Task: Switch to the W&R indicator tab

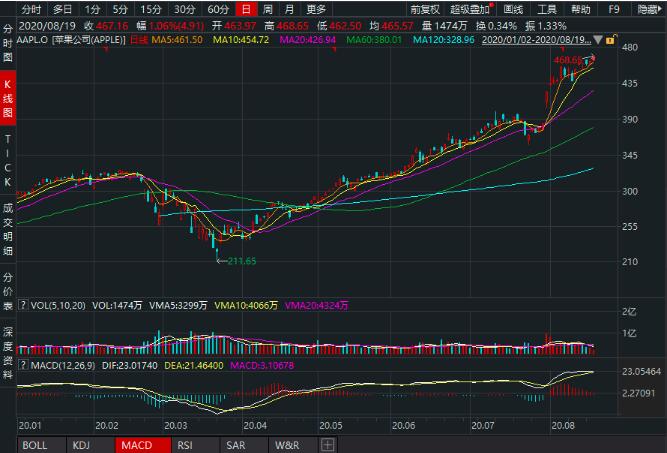Action: pos(293,445)
